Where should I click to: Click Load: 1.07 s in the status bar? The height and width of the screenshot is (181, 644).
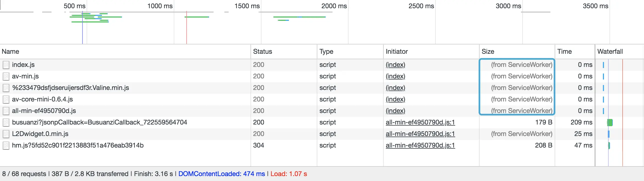(x=289, y=174)
